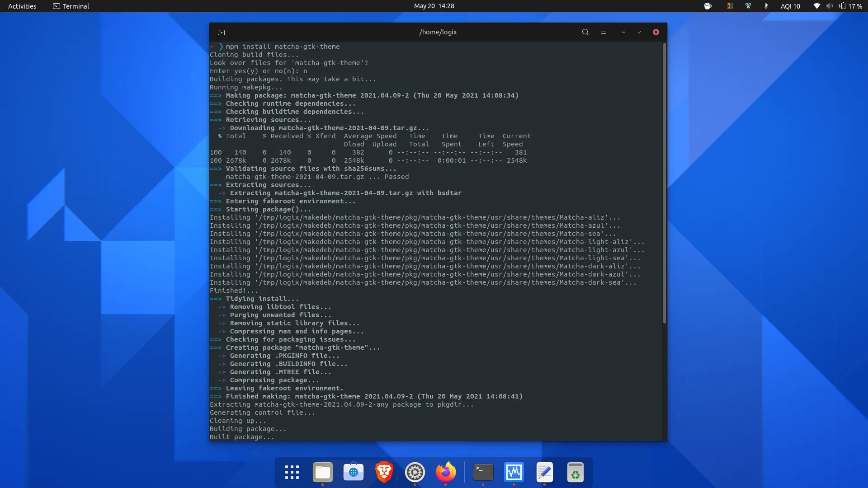Click the caffeine cup tray icon
868x488 pixels.
[x=708, y=6]
